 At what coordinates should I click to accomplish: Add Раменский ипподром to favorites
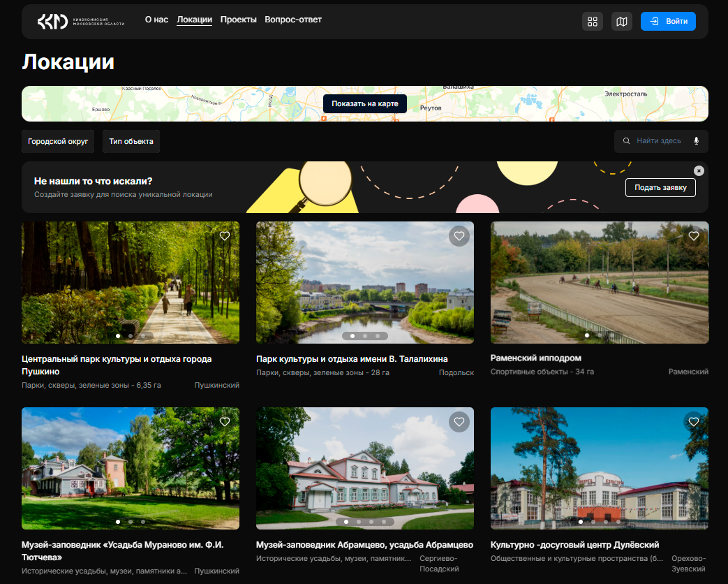point(693,236)
